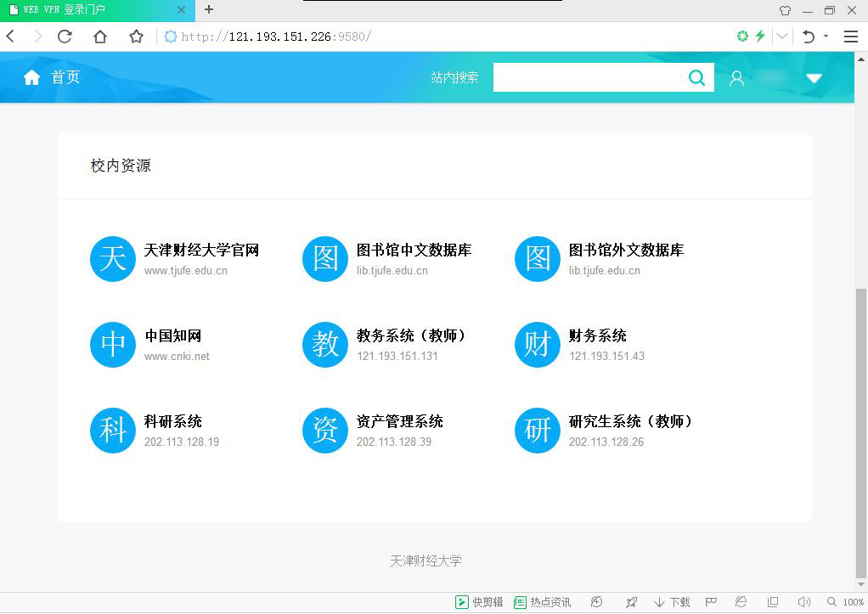Open the 教 circle icon for 教务系统
Image resolution: width=868 pixels, height=614 pixels.
325,345
